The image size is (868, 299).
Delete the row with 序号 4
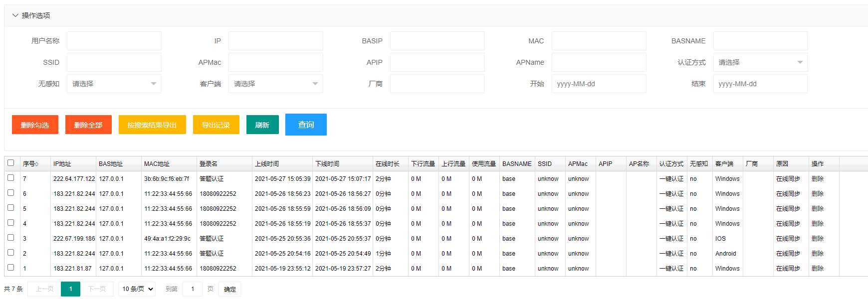tap(818, 224)
